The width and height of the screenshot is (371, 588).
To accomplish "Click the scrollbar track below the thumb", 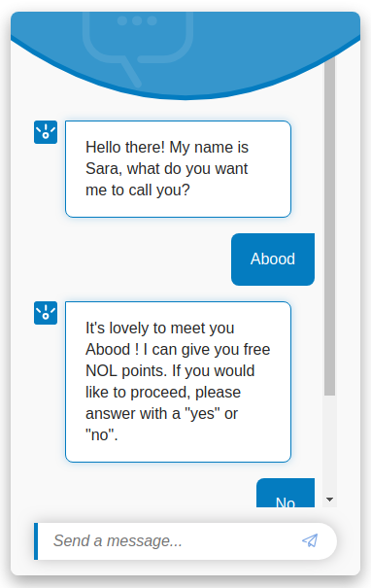I will (x=330, y=444).
